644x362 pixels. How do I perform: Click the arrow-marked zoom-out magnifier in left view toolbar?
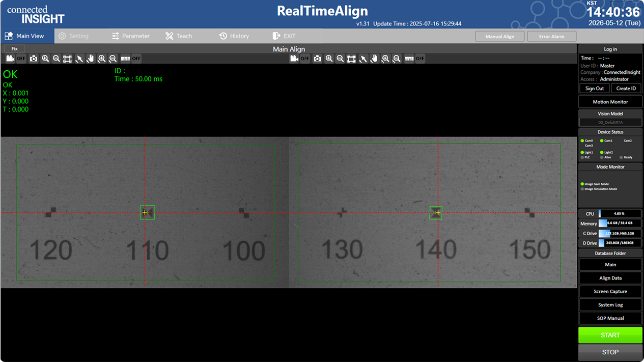(113, 59)
